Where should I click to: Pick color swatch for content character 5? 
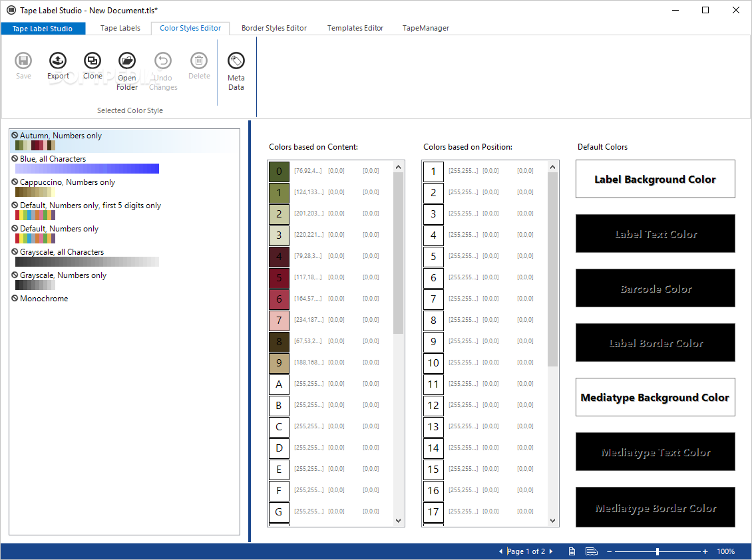[279, 277]
